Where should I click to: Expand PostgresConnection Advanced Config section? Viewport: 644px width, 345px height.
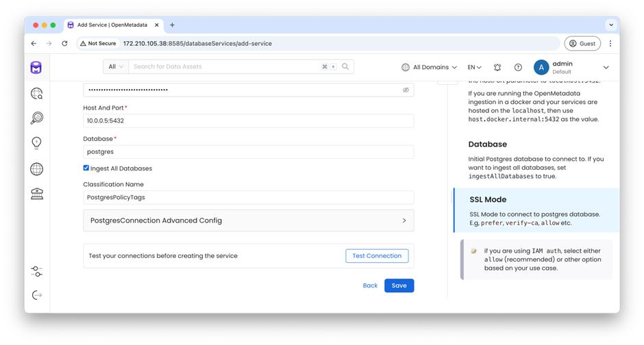249,220
